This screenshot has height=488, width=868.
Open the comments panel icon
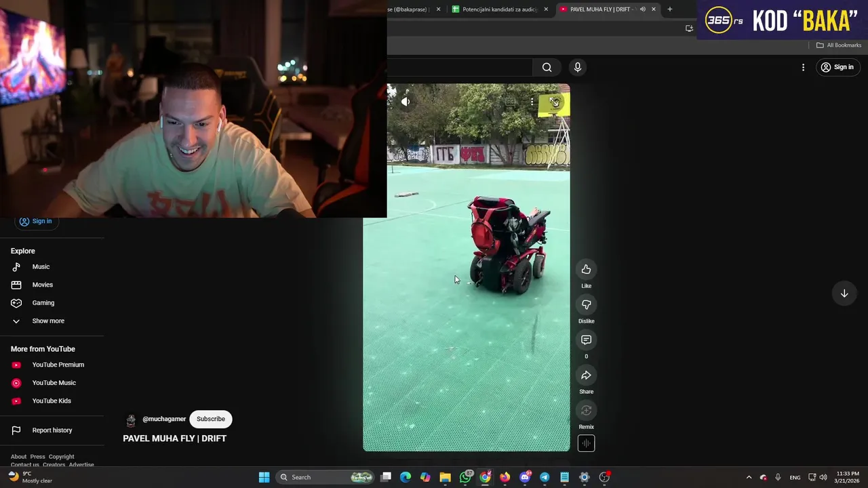pos(586,340)
